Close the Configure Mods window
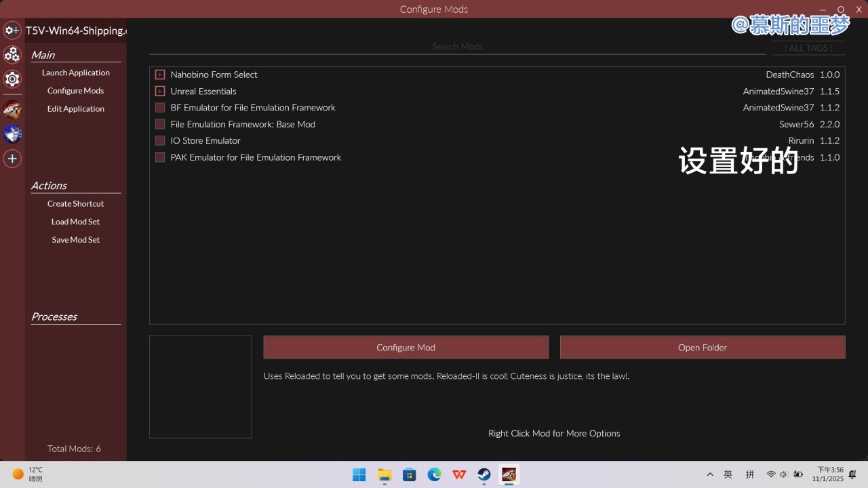Screen dimensions: 868x488 (859, 9)
